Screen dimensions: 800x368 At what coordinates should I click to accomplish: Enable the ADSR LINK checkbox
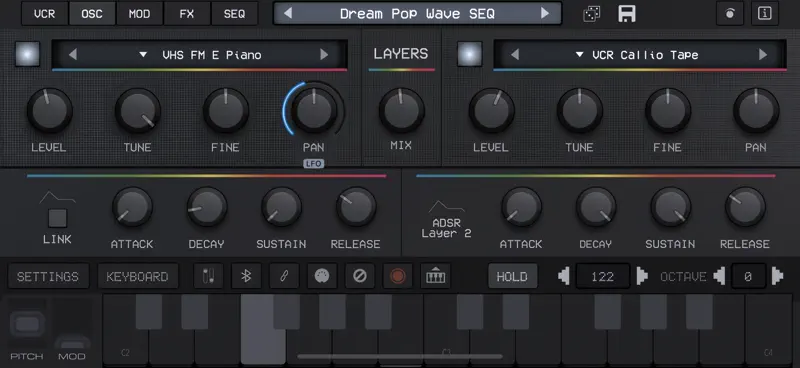[x=58, y=218]
